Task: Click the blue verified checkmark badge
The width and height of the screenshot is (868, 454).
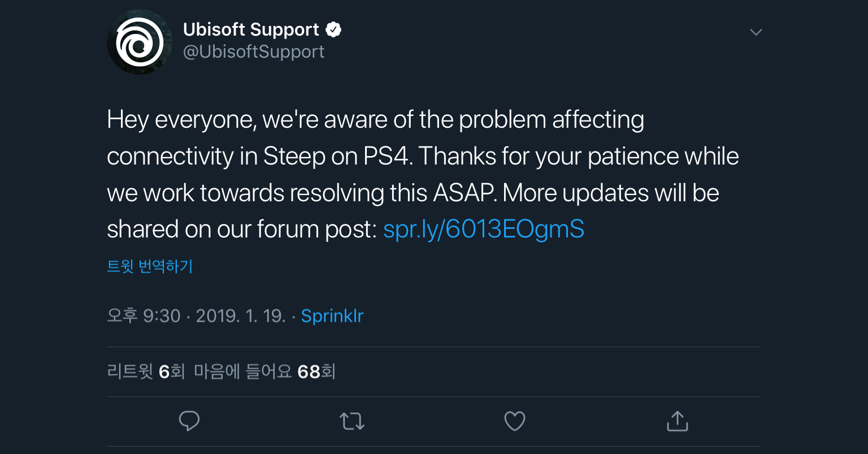Action: click(x=334, y=29)
